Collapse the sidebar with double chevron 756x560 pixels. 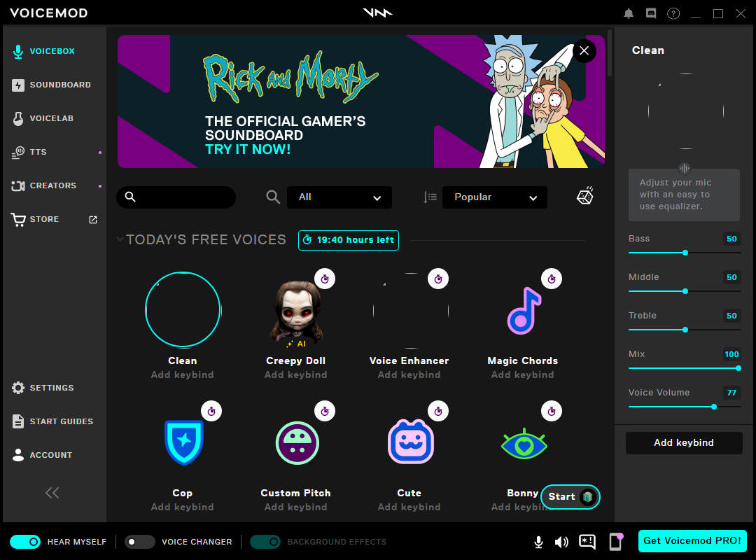coord(52,493)
